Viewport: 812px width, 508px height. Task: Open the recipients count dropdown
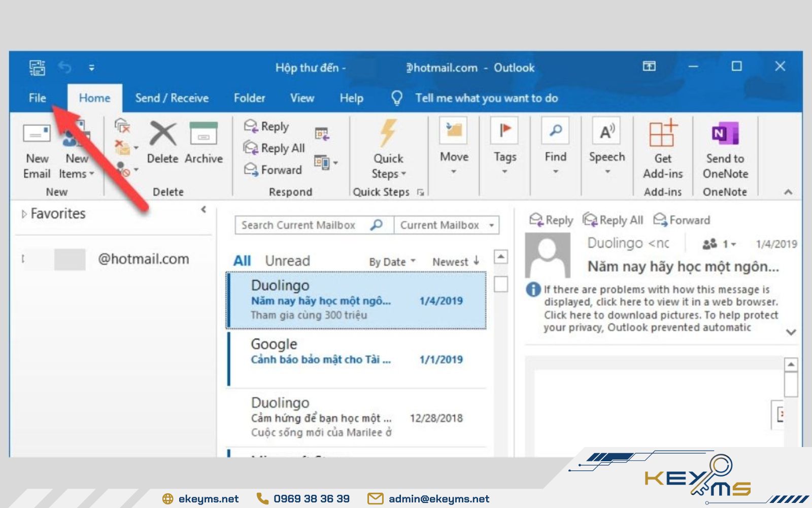coord(720,244)
